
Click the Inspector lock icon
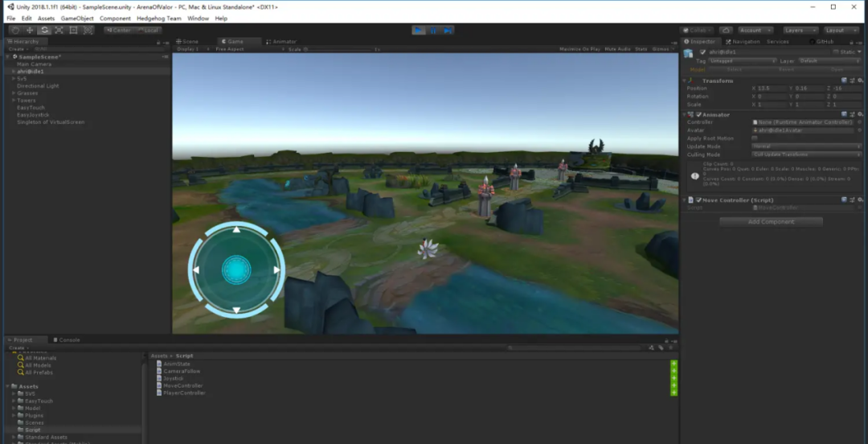pos(853,42)
